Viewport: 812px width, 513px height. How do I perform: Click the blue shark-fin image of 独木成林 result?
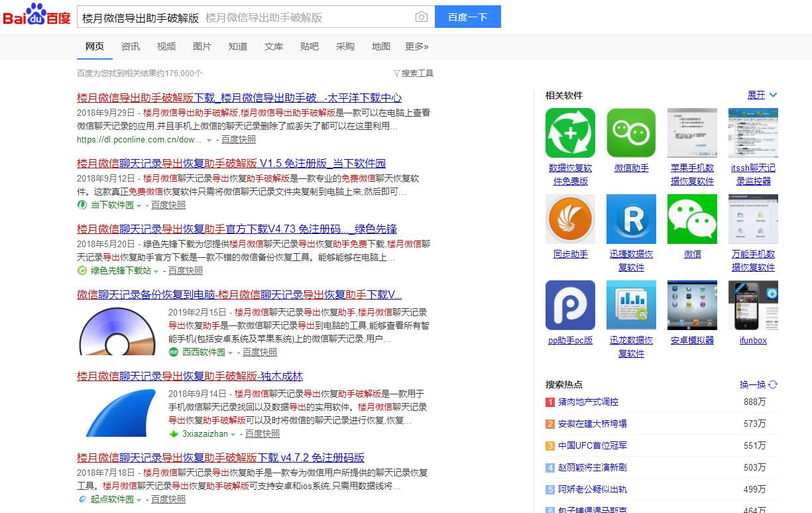pyautogui.click(x=118, y=413)
